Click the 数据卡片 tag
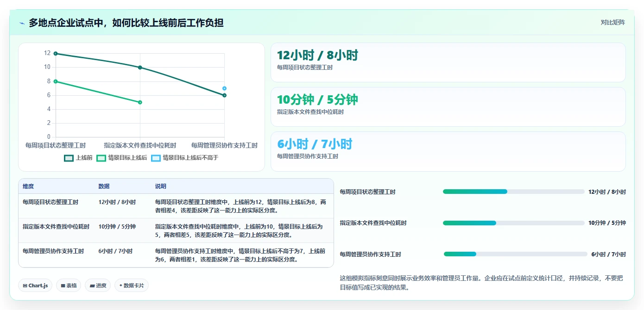Image resolution: width=644 pixels, height=310 pixels. (132, 285)
